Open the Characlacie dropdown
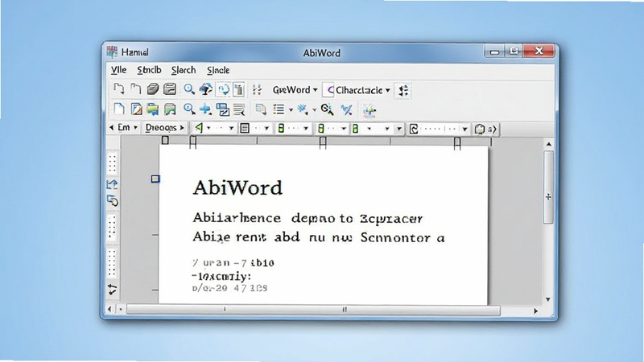Screen dimensions: 644x362 [x=363, y=90]
